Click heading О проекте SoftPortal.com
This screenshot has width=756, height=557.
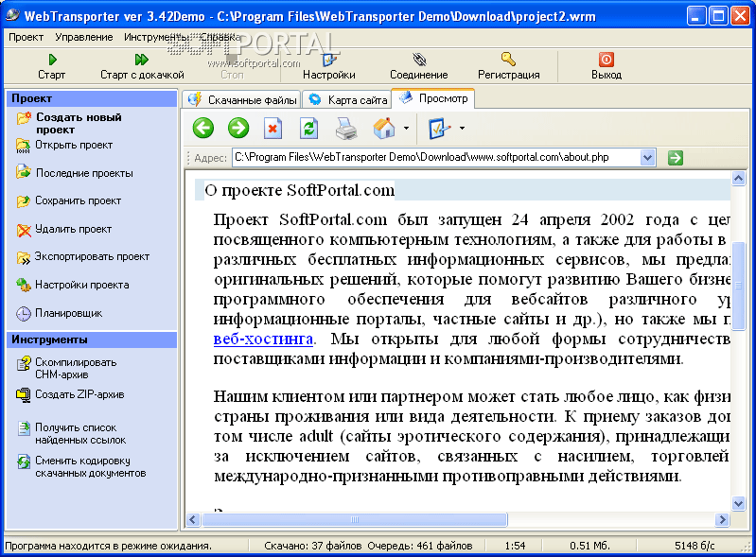tap(299, 190)
